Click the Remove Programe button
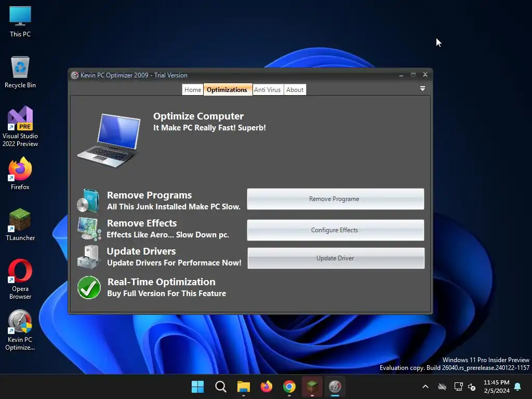The width and height of the screenshot is (532, 399). 335,199
